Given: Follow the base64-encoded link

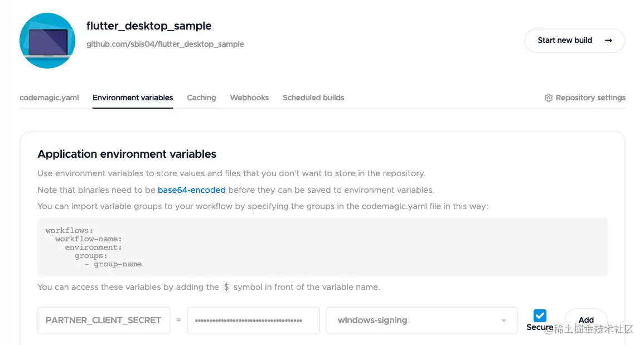Looking at the screenshot, I should tap(192, 190).
